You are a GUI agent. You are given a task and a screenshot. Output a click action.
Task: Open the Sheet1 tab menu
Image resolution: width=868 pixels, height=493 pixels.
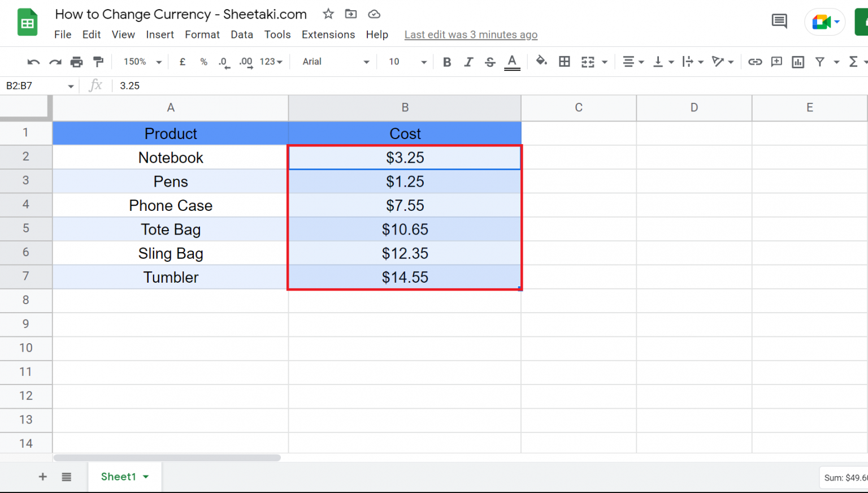[145, 477]
